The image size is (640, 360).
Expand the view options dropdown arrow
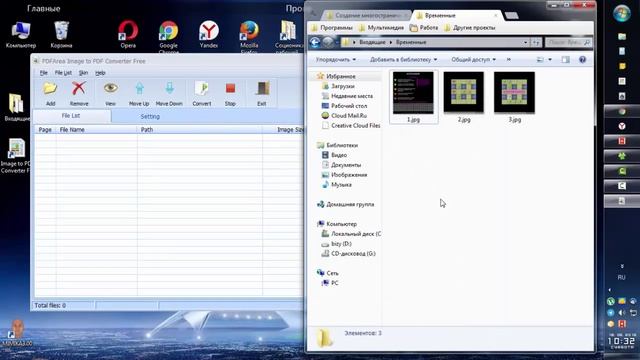550,60
